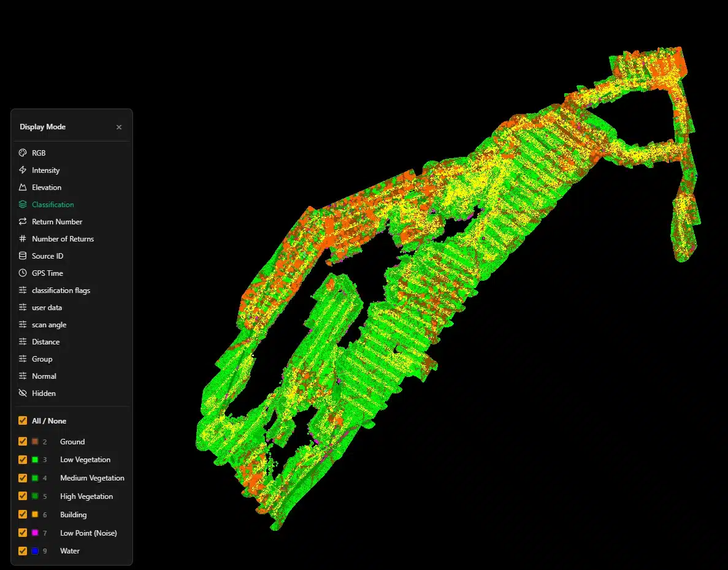The image size is (728, 570).
Task: Click the Normal sliders icon
Action: click(22, 376)
